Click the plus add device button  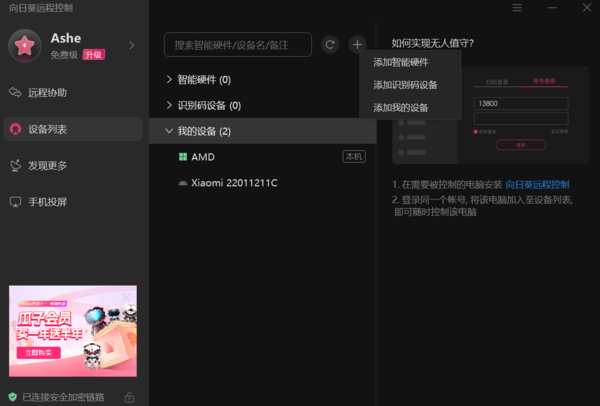357,45
